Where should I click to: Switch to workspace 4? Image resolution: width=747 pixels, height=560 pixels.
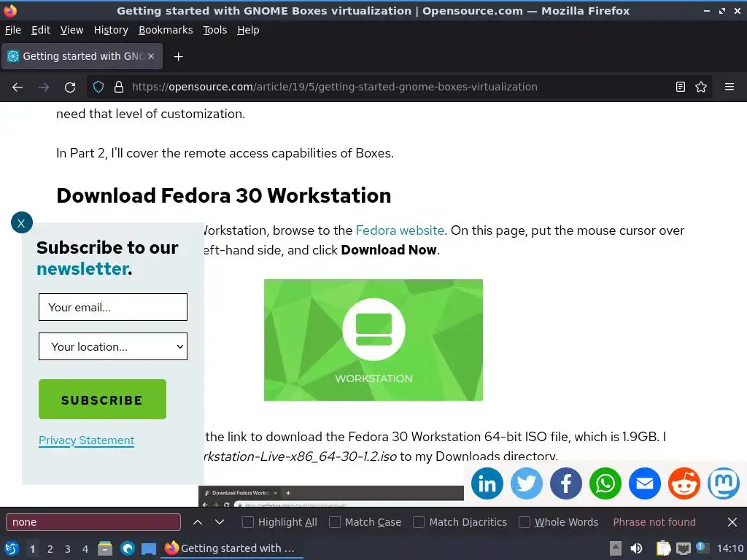(x=85, y=549)
